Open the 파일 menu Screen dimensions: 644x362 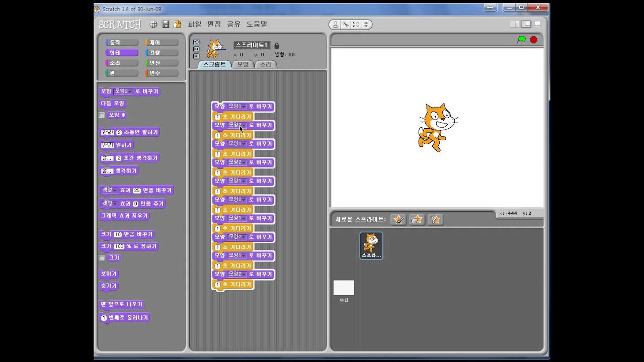pos(194,24)
